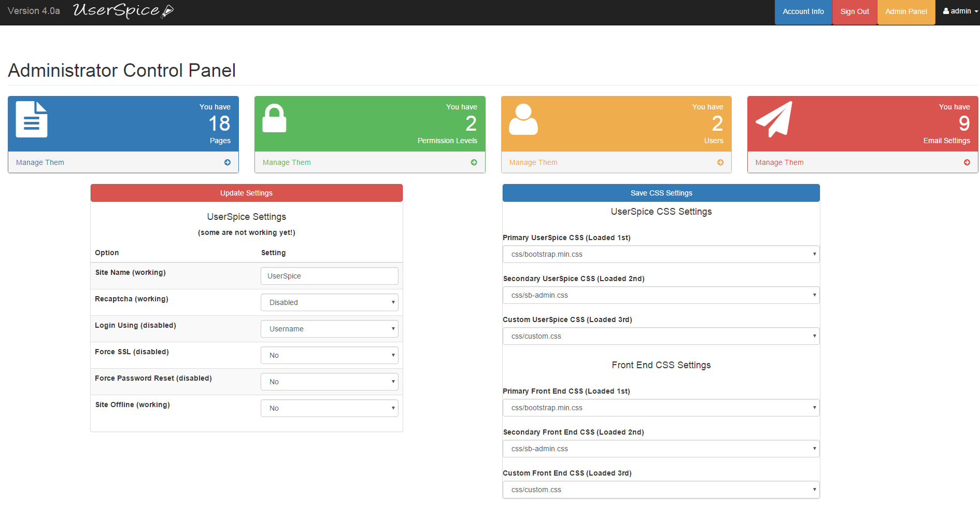Click the Site Name text field
The width and height of the screenshot is (980, 529).
pos(329,276)
